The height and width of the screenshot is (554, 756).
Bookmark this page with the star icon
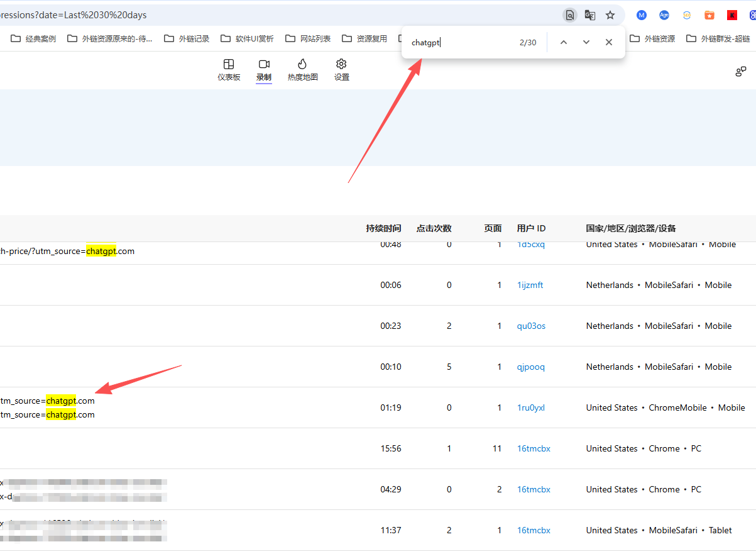(610, 15)
